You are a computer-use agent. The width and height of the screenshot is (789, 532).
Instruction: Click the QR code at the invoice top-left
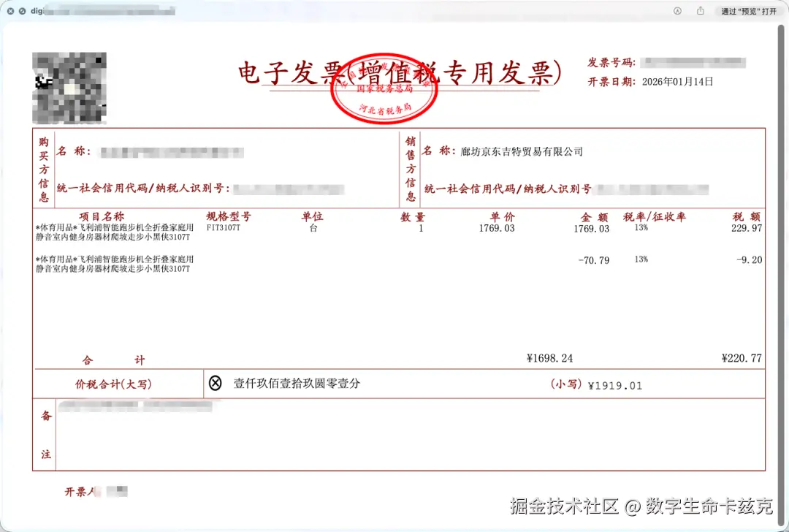69,86
